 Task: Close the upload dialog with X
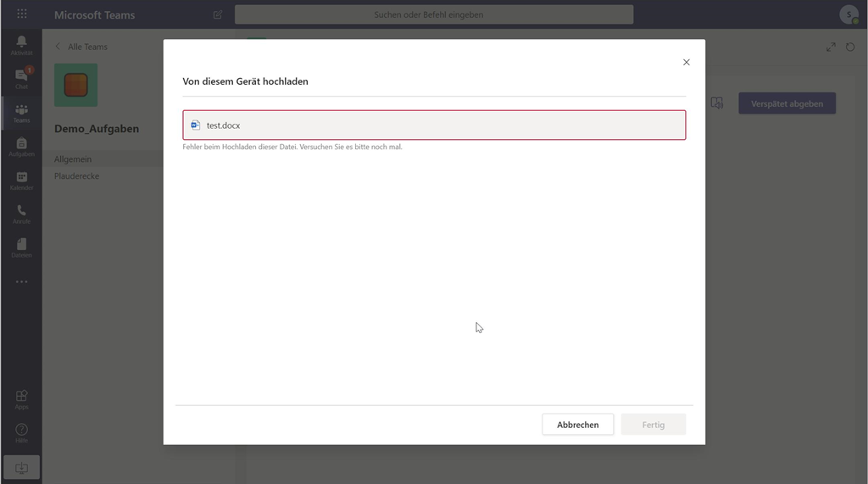tap(687, 62)
